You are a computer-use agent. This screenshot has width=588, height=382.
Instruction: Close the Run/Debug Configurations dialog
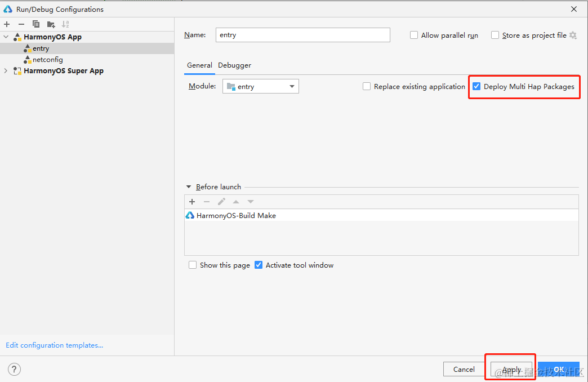[574, 9]
